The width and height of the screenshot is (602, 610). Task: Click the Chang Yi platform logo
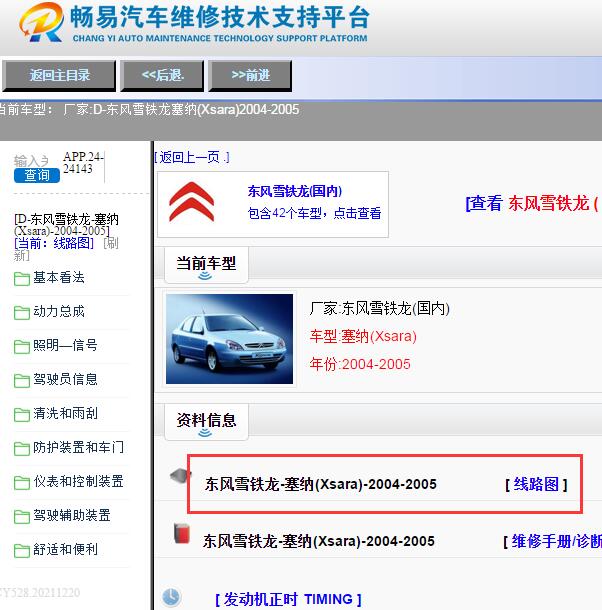[x=41, y=23]
